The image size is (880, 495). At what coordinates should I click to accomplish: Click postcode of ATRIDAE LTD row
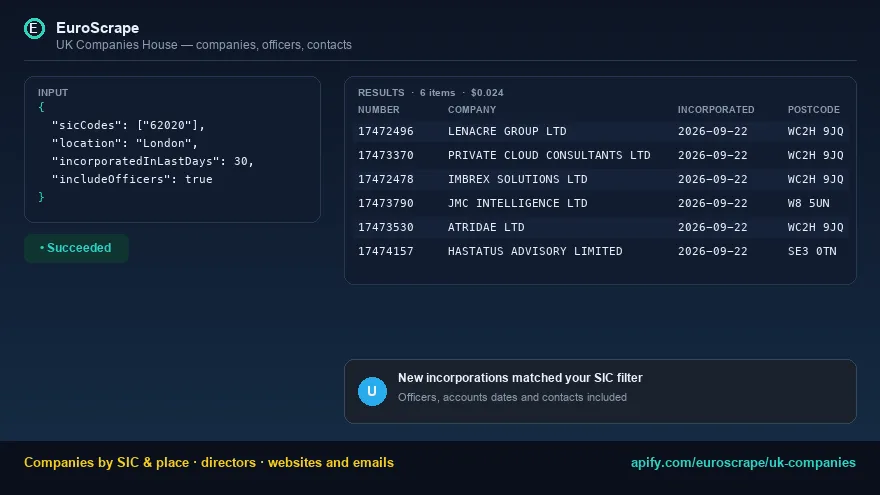coord(815,227)
